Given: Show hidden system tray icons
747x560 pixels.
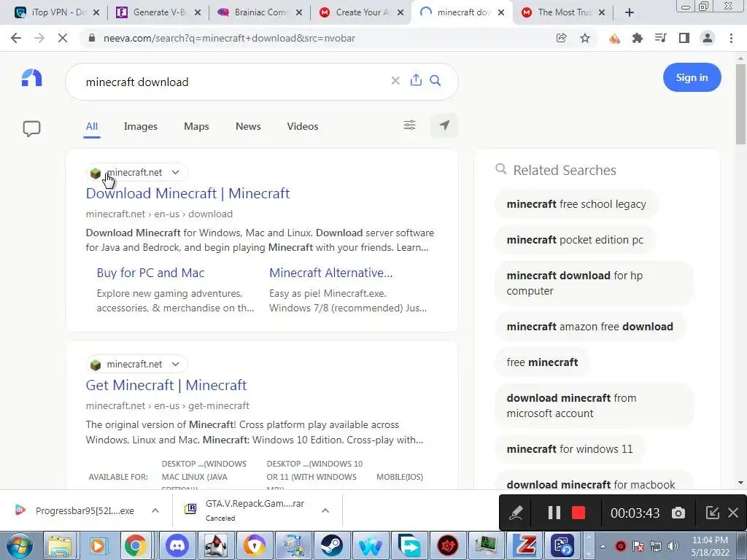Looking at the screenshot, I should 603,546.
